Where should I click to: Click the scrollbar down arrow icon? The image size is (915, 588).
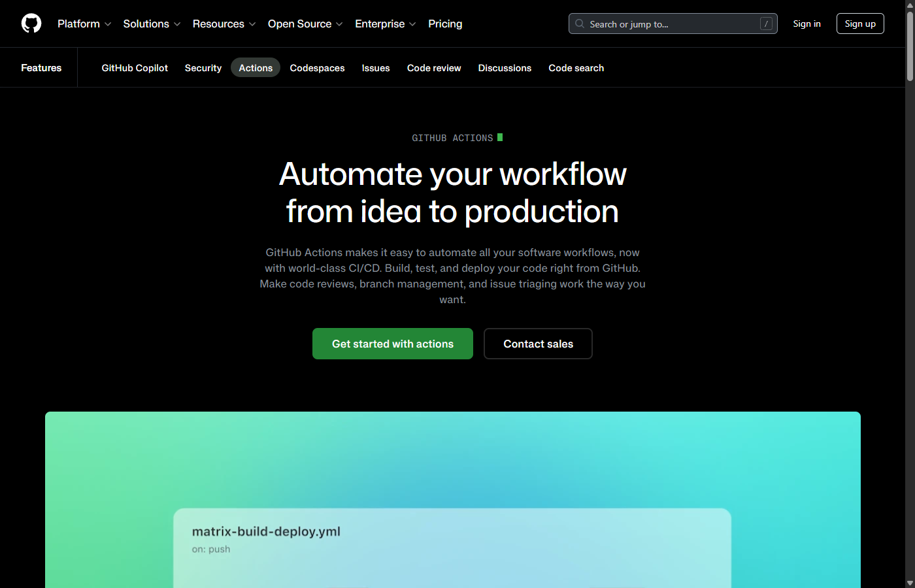[910, 583]
